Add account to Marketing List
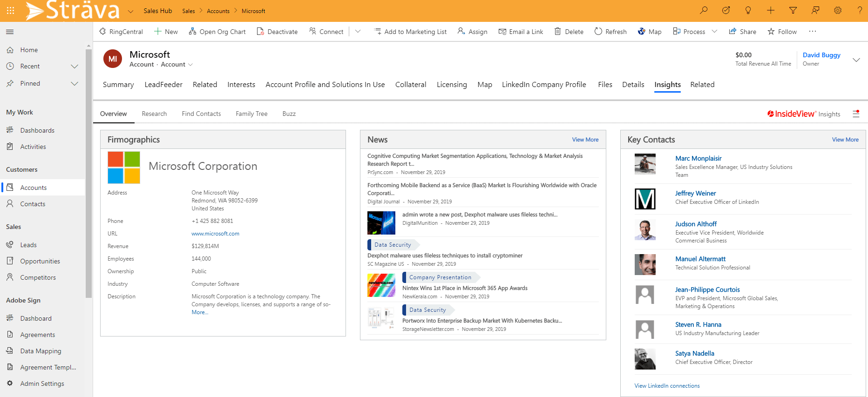 pos(410,32)
